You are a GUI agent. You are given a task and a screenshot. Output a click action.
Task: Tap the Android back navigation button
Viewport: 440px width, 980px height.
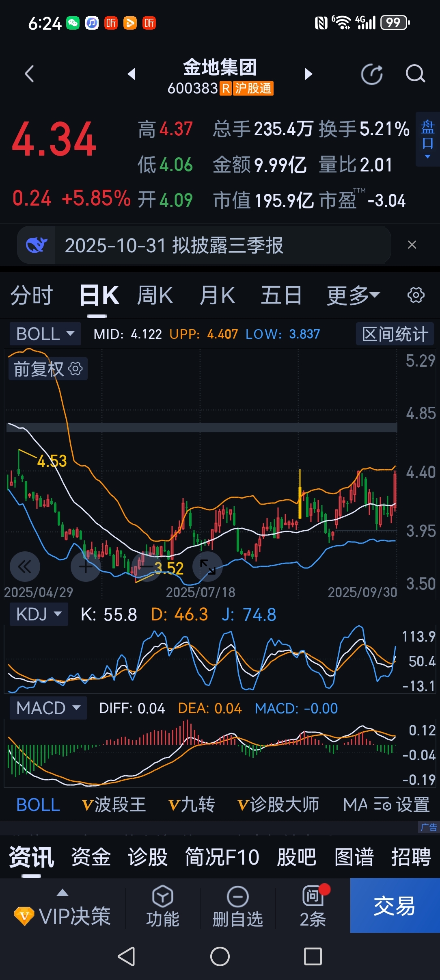[126, 956]
